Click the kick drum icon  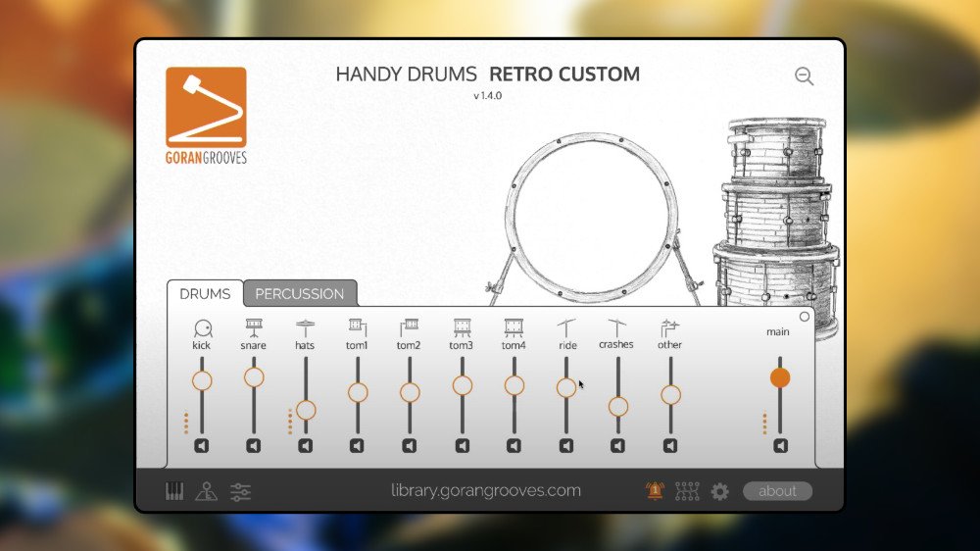click(203, 328)
